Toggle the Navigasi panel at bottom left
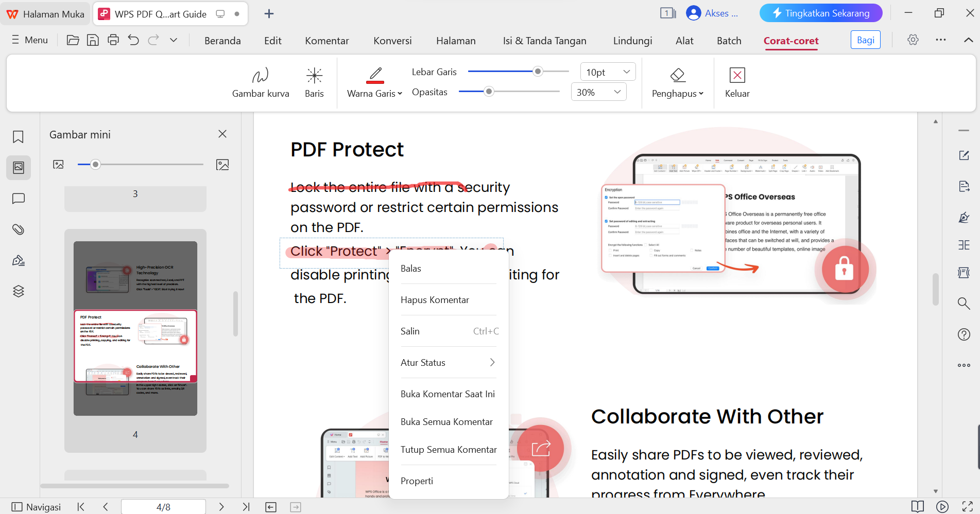This screenshot has height=514, width=980. [x=37, y=507]
